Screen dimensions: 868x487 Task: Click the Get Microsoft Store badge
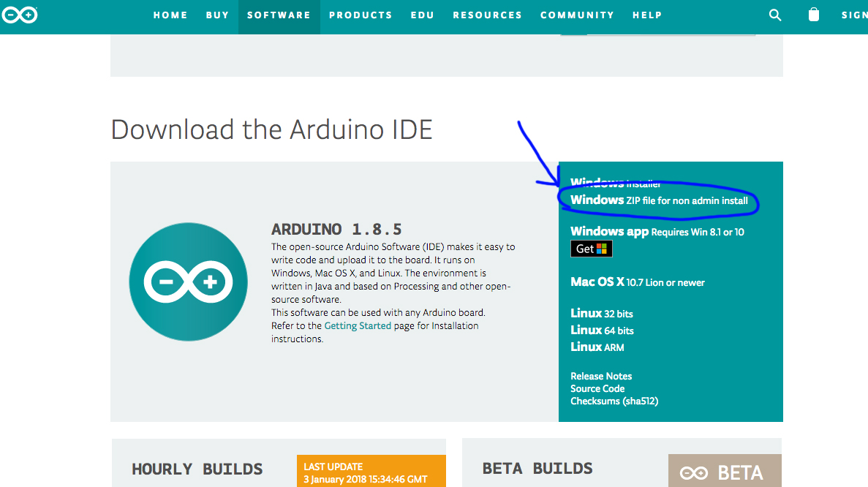[x=591, y=249]
